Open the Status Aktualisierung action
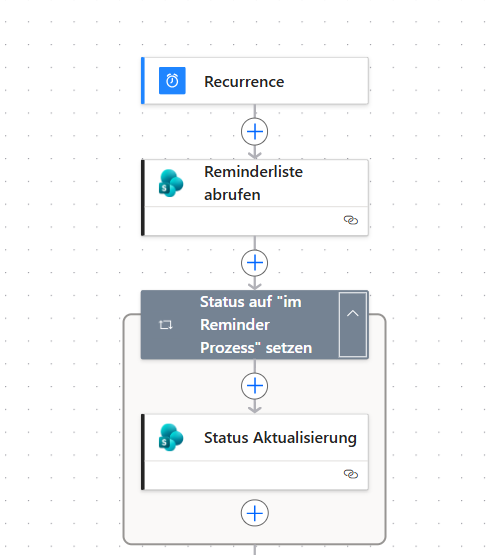Viewport: 497px width, 555px height. [x=255, y=437]
